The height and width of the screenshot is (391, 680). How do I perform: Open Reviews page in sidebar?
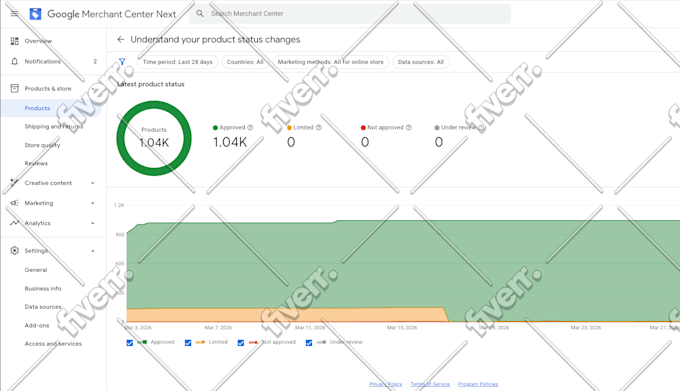[36, 163]
